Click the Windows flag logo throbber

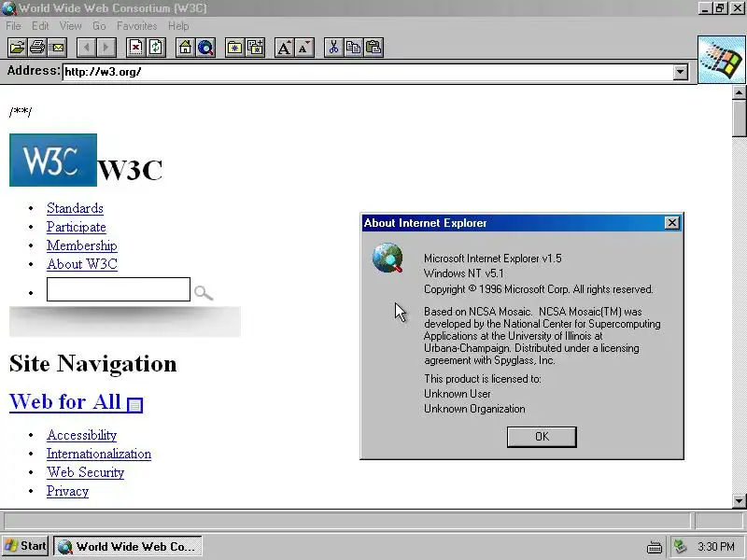[x=722, y=60]
